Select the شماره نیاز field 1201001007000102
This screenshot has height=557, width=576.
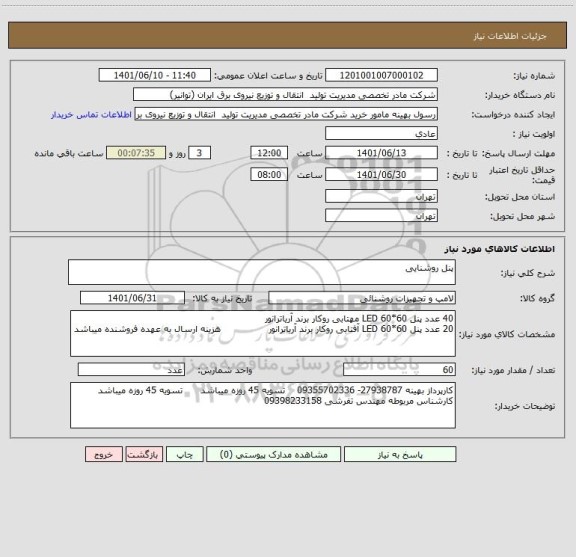[381, 75]
